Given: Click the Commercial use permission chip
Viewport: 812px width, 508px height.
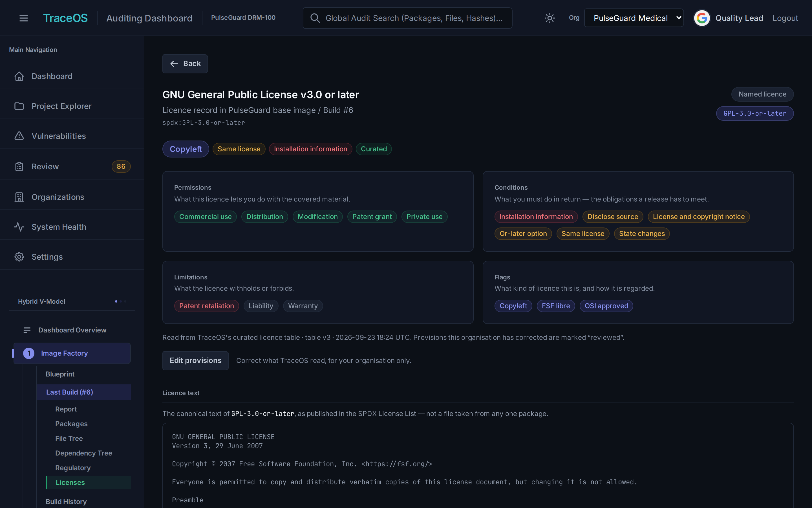Looking at the screenshot, I should pos(205,217).
